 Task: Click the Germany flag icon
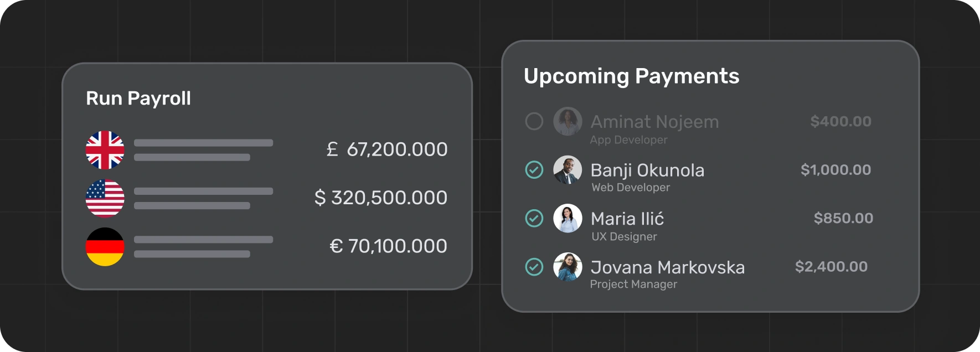105,246
